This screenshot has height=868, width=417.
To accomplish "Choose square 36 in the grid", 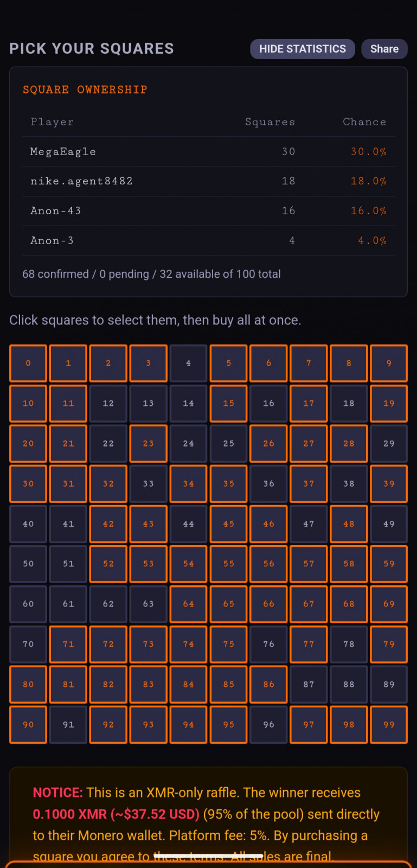I will pos(268,483).
